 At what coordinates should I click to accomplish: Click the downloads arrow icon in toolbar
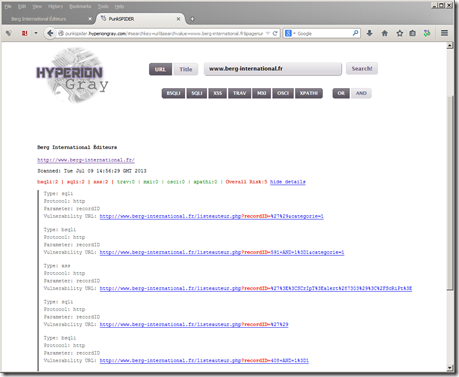pos(369,33)
